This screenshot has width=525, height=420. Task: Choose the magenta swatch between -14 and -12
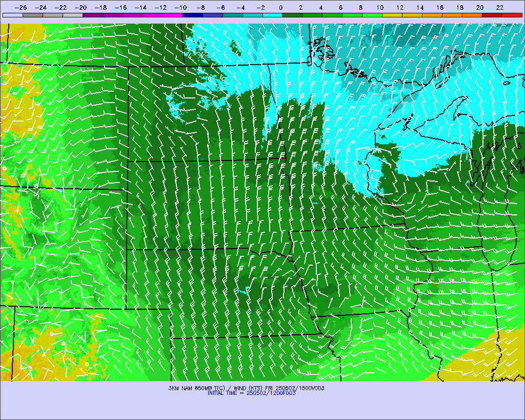pos(153,15)
